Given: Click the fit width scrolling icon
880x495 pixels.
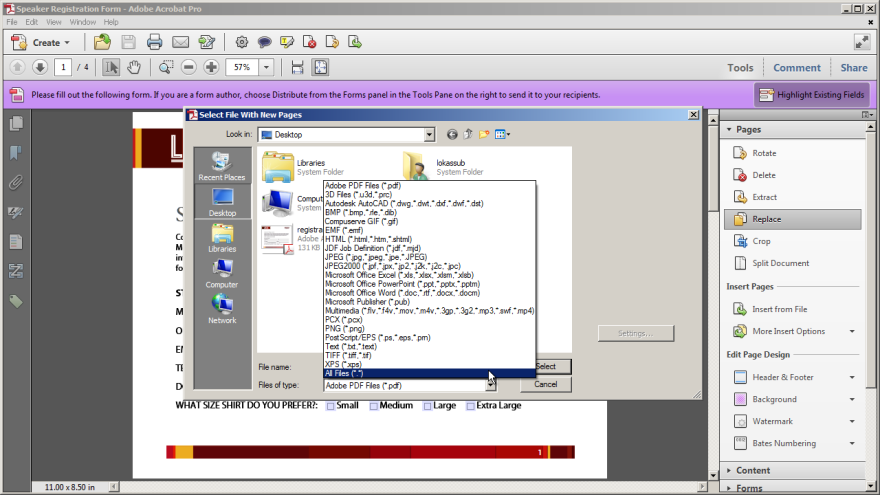Looking at the screenshot, I should (297, 67).
